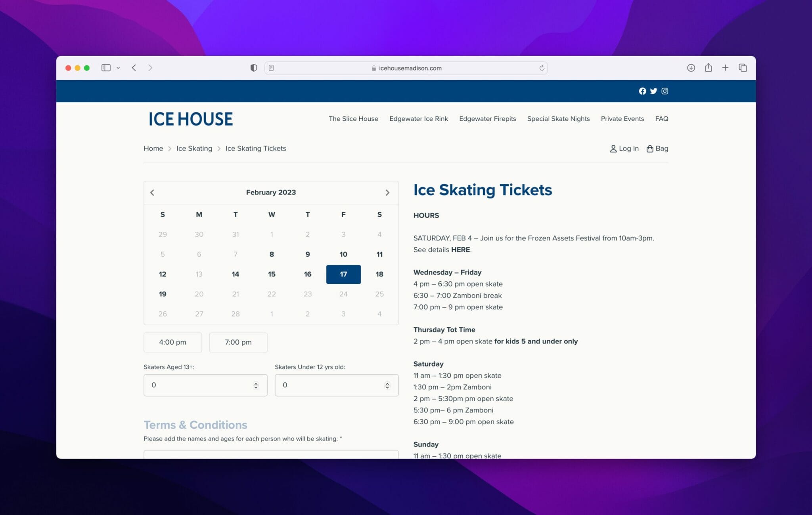Select February 8 on calendar
The height and width of the screenshot is (515, 812).
(x=272, y=254)
